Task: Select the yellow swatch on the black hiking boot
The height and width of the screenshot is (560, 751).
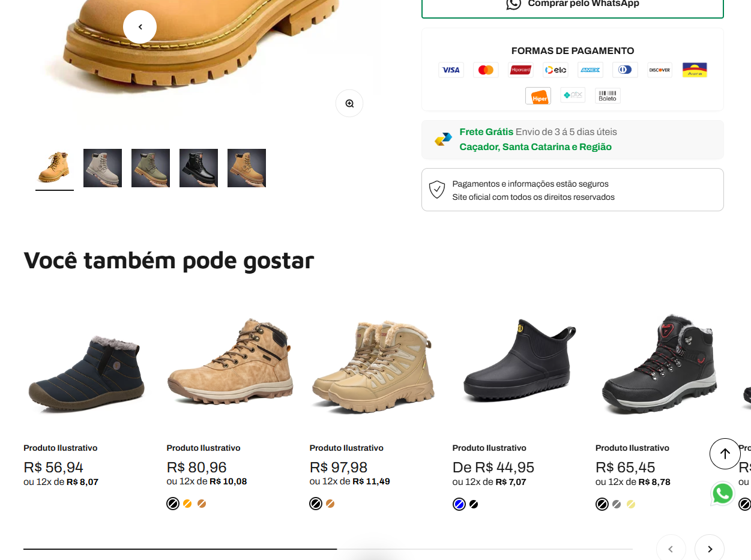Action: pos(630,504)
